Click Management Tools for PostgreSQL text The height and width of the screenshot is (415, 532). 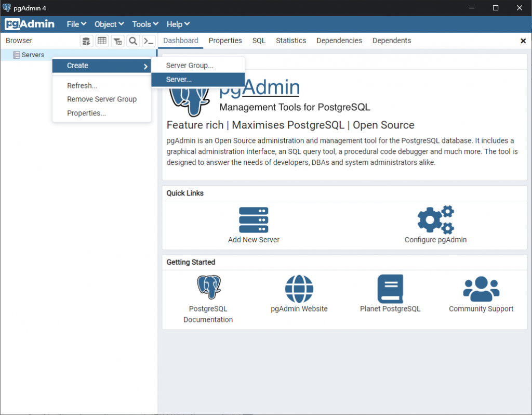pyautogui.click(x=295, y=107)
